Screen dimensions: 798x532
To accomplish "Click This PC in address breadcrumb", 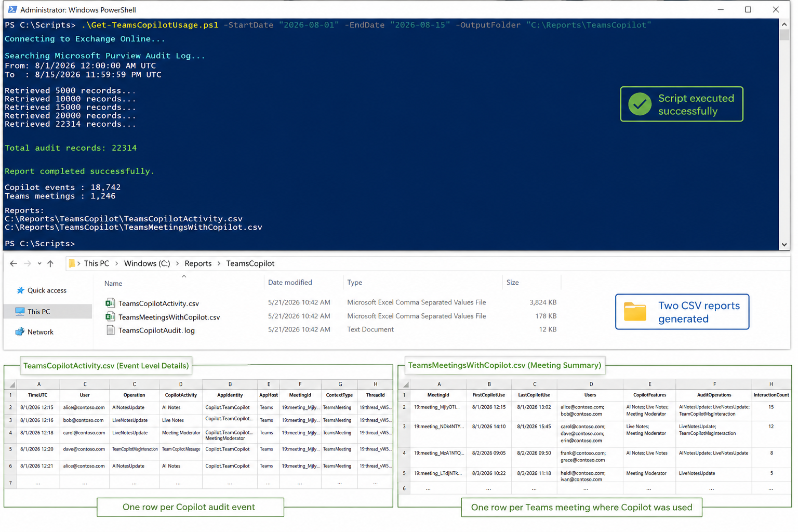I will [x=97, y=263].
